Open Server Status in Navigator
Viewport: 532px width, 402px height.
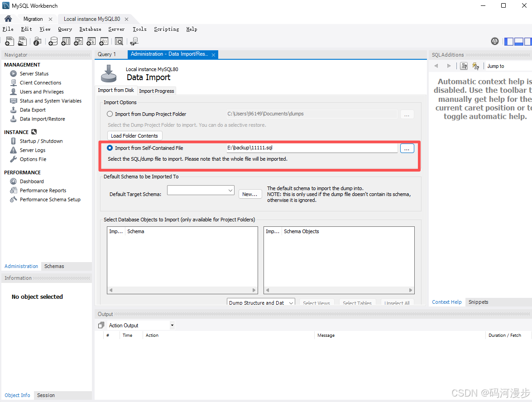point(34,74)
